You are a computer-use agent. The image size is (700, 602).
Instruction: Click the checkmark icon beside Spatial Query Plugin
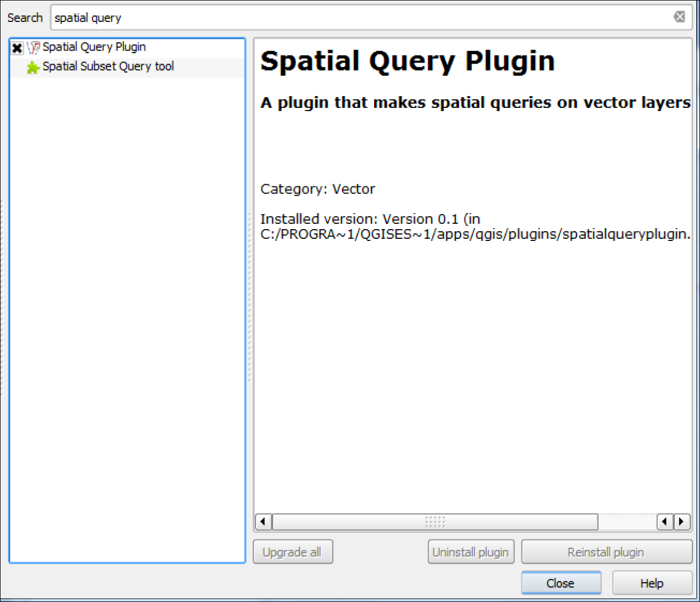17,48
